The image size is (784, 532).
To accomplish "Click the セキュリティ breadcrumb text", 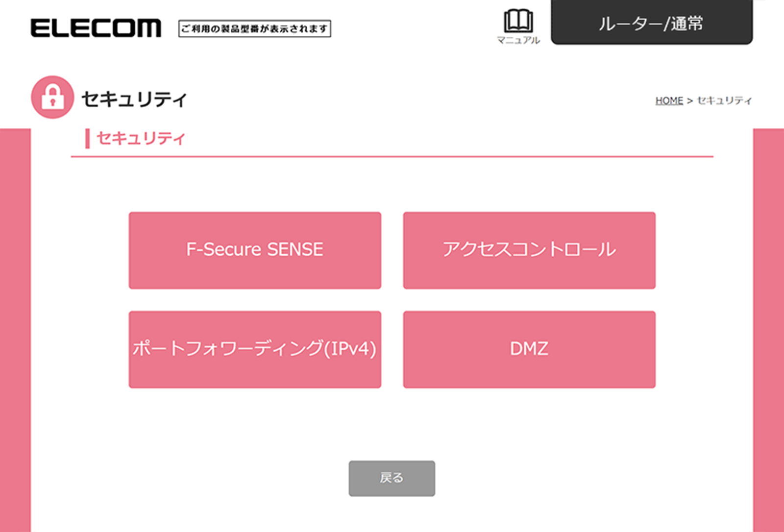I will [x=724, y=100].
